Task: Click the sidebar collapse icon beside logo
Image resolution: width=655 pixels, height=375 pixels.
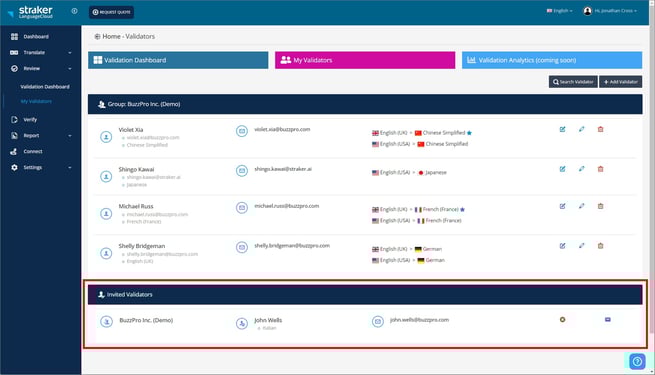Action: click(x=74, y=11)
